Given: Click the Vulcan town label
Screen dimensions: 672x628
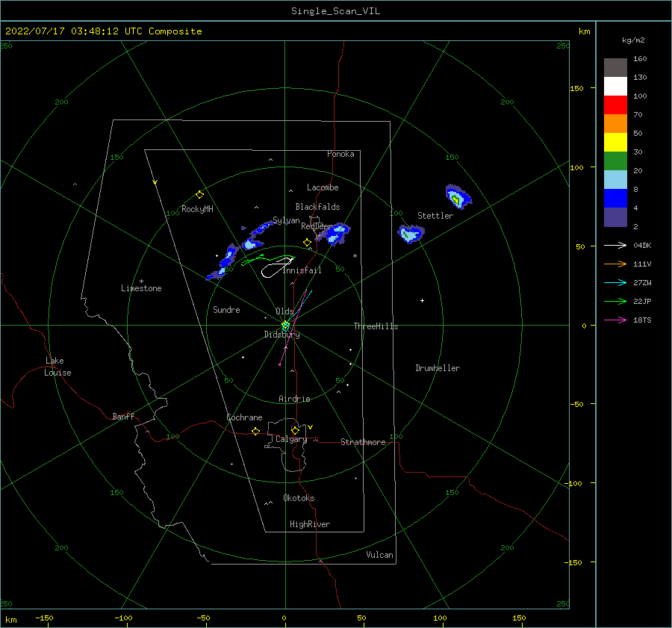Looking at the screenshot, I should [379, 555].
